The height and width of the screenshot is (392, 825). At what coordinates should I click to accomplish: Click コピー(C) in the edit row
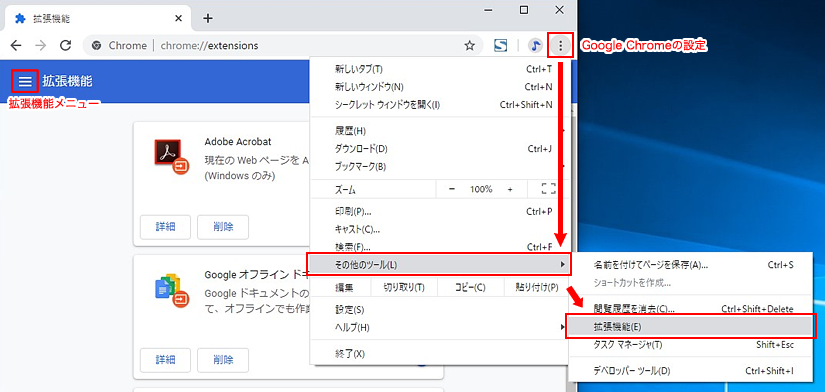coord(470,287)
